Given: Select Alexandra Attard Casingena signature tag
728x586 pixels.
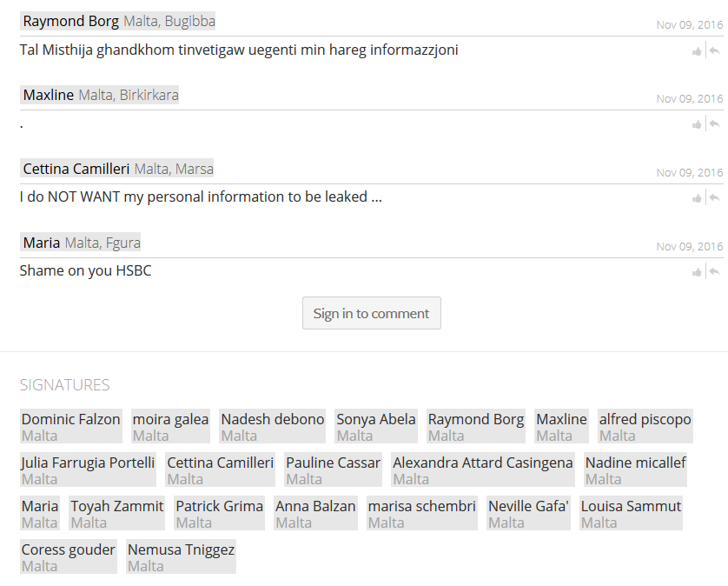Looking at the screenshot, I should [483, 469].
